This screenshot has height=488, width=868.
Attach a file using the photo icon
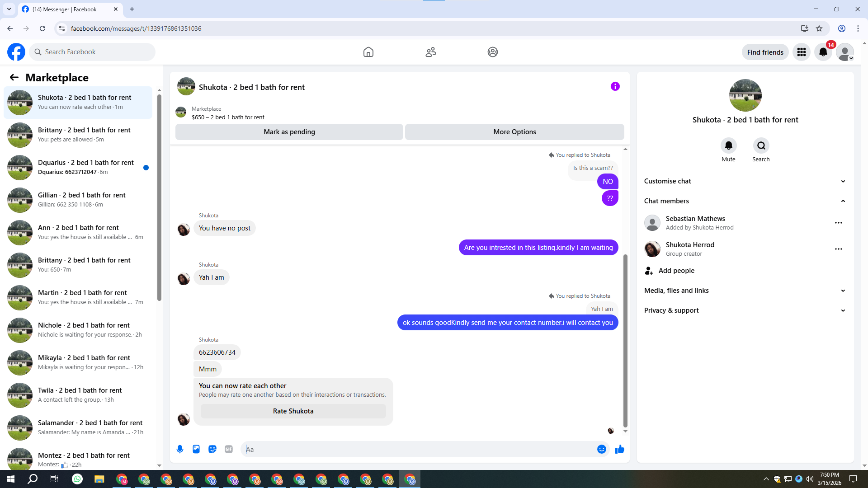pyautogui.click(x=196, y=449)
